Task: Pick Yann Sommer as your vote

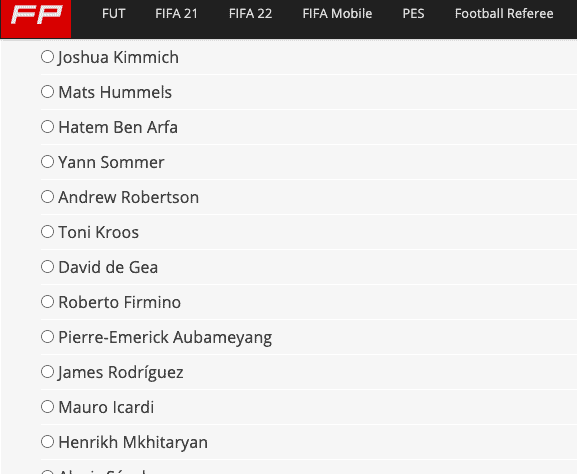Action: coord(47,162)
